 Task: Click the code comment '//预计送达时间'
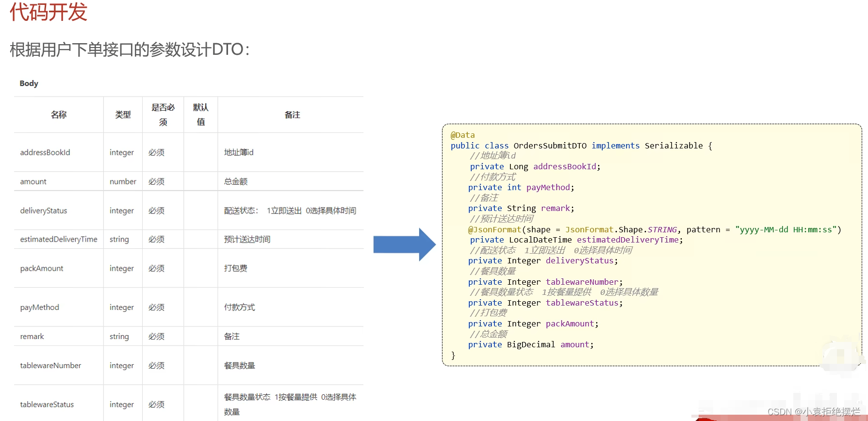pos(501,218)
